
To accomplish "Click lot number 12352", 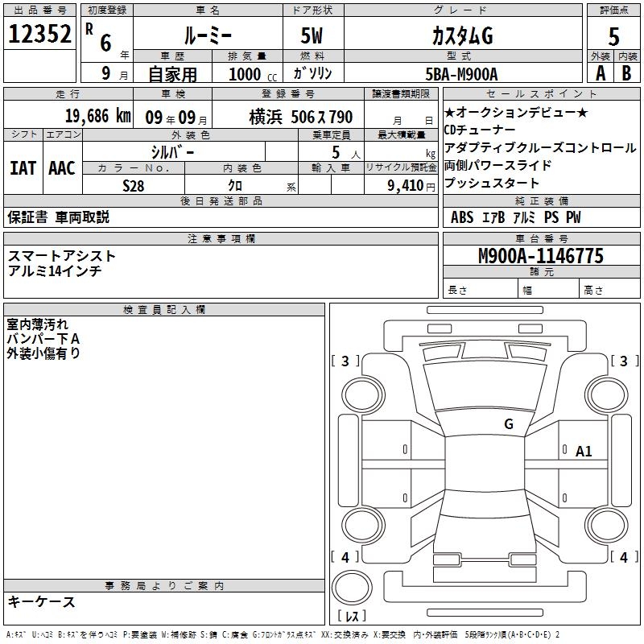I will click(x=39, y=34).
